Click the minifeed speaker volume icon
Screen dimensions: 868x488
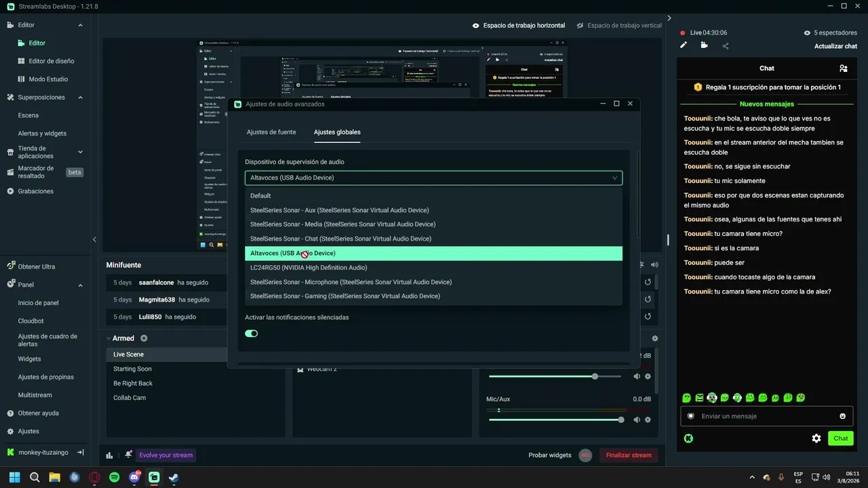coord(654,265)
